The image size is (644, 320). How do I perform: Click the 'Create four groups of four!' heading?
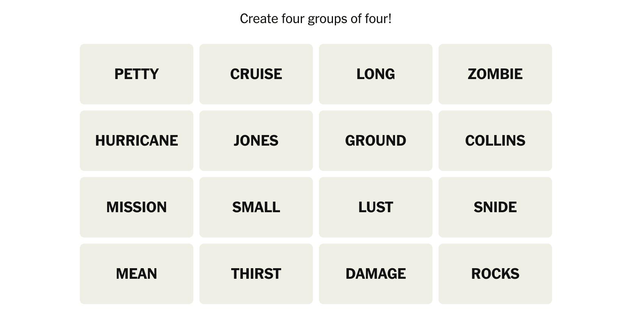coord(316,19)
